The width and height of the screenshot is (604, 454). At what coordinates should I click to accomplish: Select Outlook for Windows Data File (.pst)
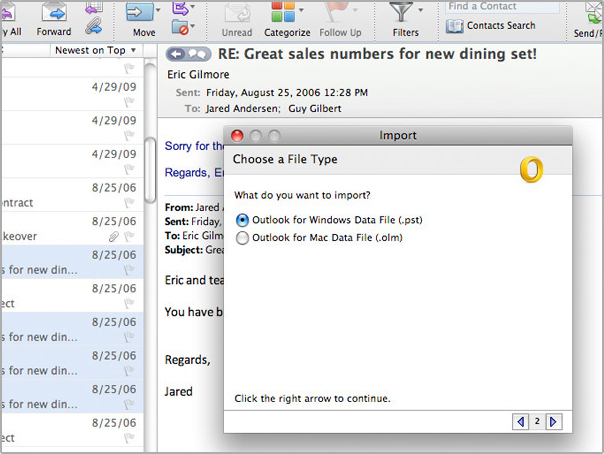[242, 220]
